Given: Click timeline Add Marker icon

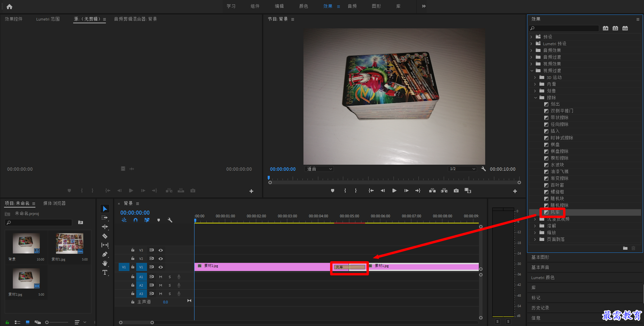Looking at the screenshot, I should click(x=158, y=220).
